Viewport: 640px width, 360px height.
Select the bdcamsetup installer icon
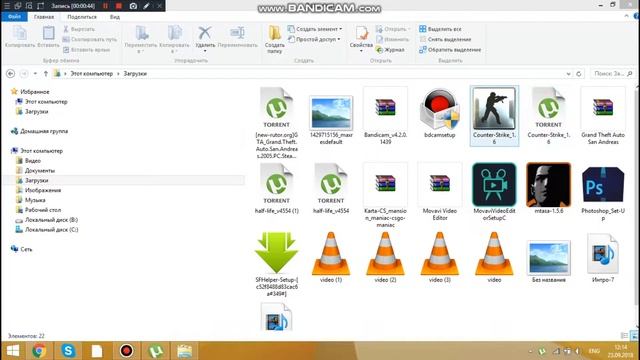tap(440, 109)
